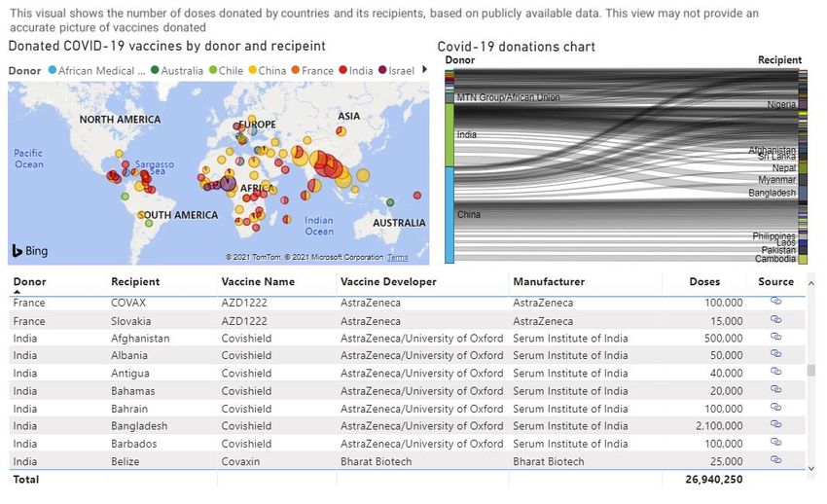The width and height of the screenshot is (827, 504).
Task: Click the Source column header
Action: pos(775,281)
